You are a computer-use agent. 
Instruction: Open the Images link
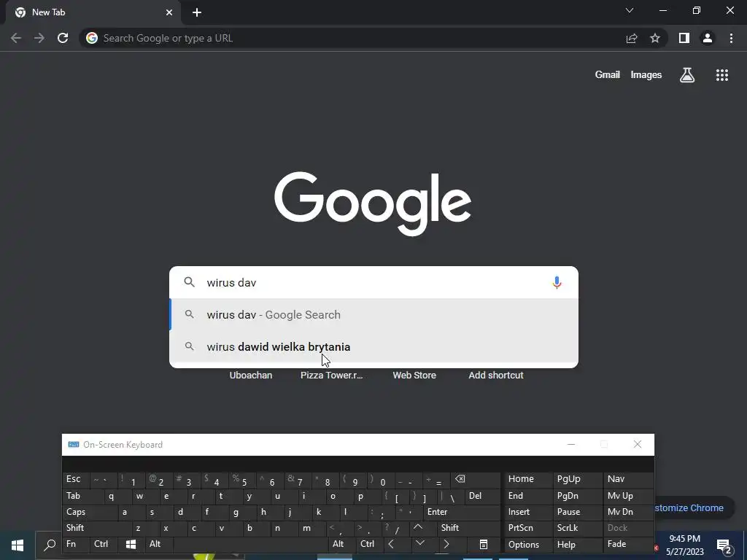pyautogui.click(x=646, y=75)
